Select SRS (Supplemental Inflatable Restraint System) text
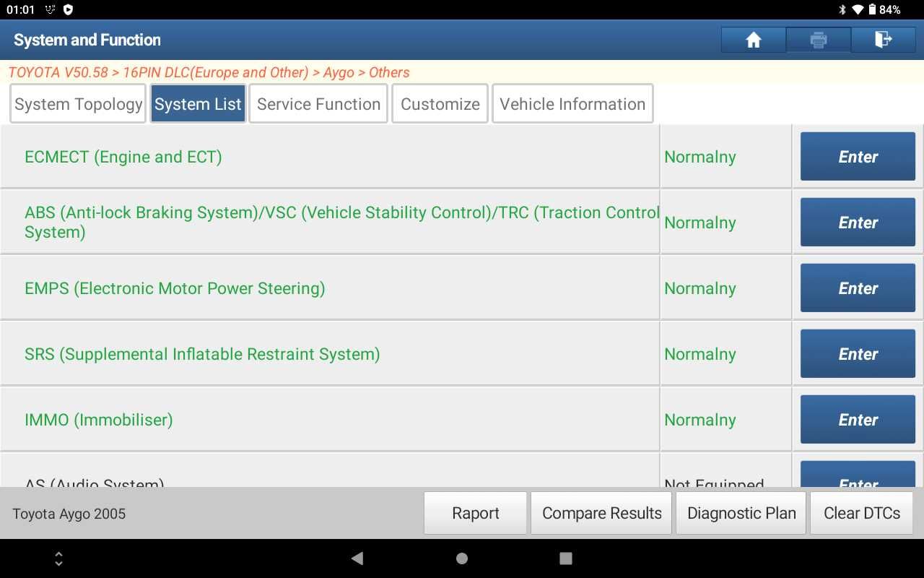 [x=202, y=354]
